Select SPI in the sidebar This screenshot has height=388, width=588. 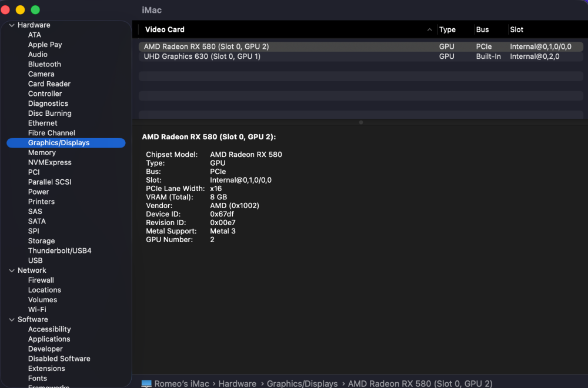point(34,231)
